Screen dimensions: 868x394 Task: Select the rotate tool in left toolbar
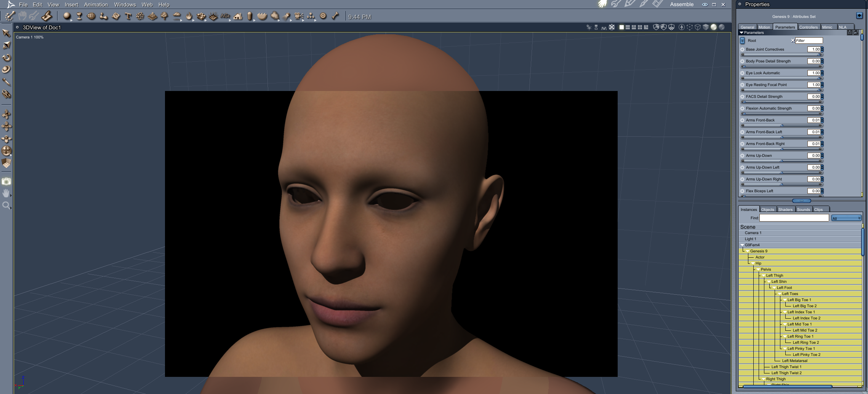point(6,57)
